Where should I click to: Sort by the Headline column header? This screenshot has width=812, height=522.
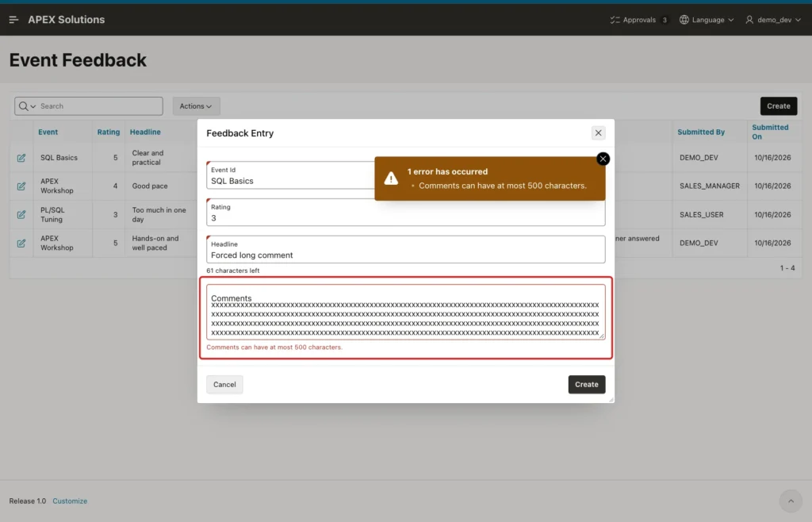145,132
